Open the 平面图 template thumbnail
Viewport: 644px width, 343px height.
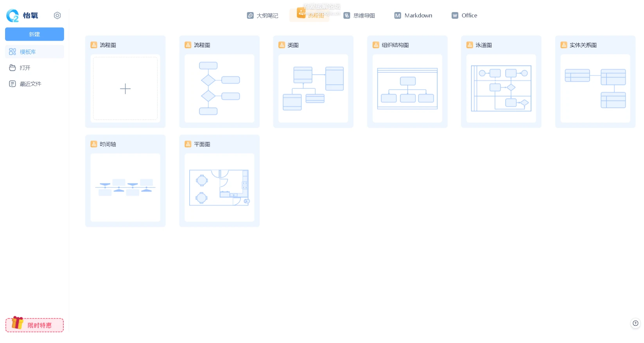click(219, 188)
